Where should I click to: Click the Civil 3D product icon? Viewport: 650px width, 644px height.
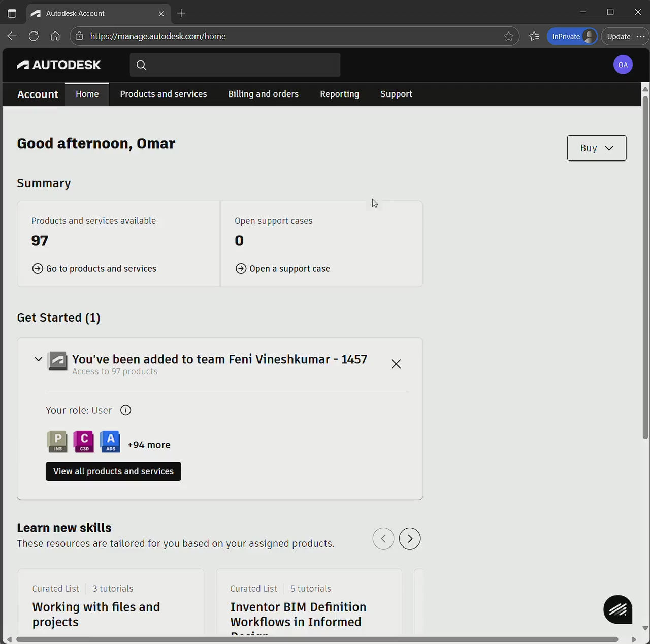pyautogui.click(x=84, y=441)
